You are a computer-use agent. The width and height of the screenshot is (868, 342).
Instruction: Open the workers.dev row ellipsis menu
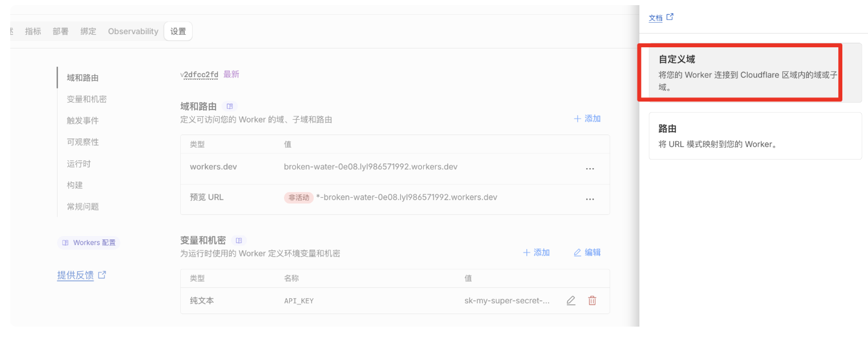(x=590, y=169)
